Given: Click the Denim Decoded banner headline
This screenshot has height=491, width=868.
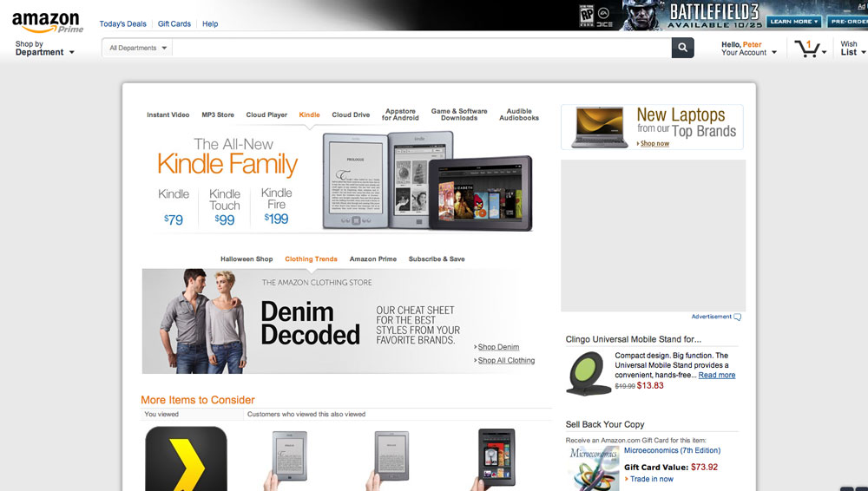Looking at the screenshot, I should point(310,324).
